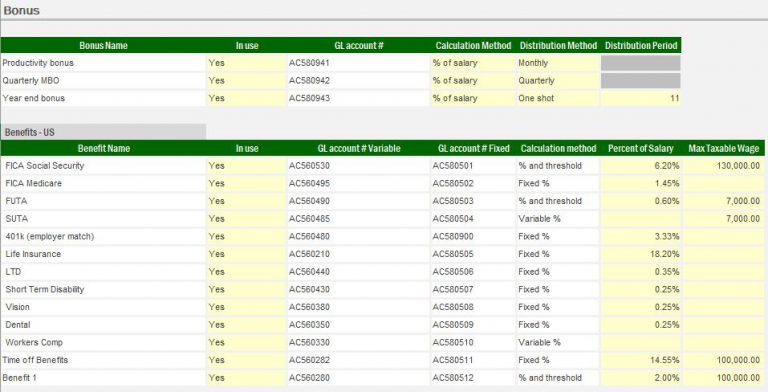This screenshot has height=392, width=768.
Task: Select GL account AC580942
Action: (358, 81)
